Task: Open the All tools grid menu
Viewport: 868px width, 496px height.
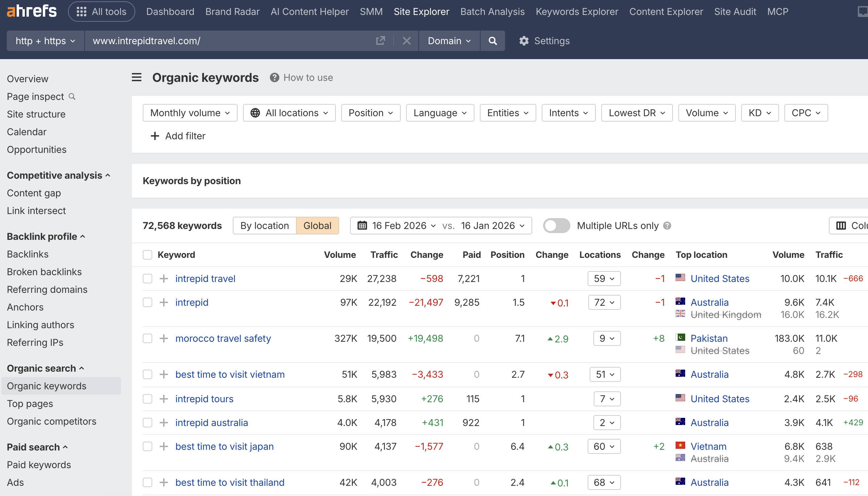Action: click(101, 11)
